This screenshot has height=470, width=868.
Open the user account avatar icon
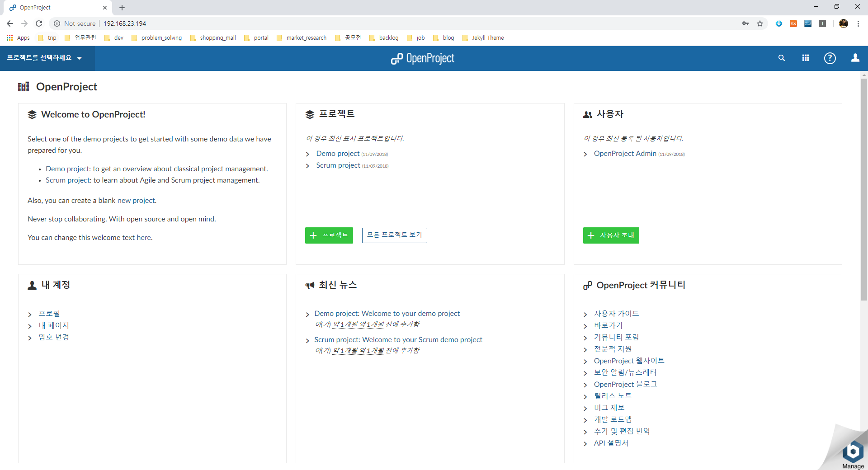855,58
